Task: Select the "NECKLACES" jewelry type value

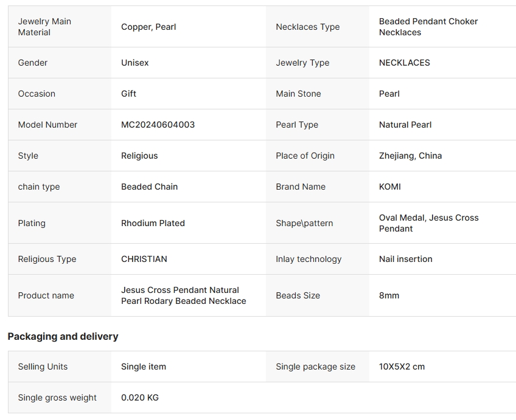Action: click(x=404, y=63)
